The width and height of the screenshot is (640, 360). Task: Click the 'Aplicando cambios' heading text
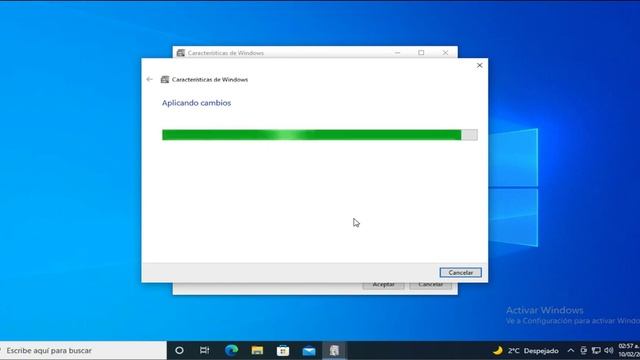click(x=196, y=103)
